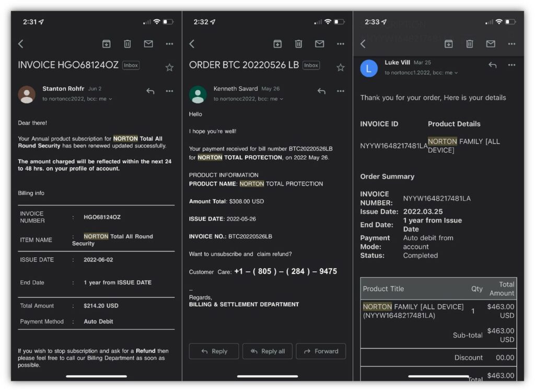Tap the Reply button
Viewport: 535px width, 392px height.
214,351
